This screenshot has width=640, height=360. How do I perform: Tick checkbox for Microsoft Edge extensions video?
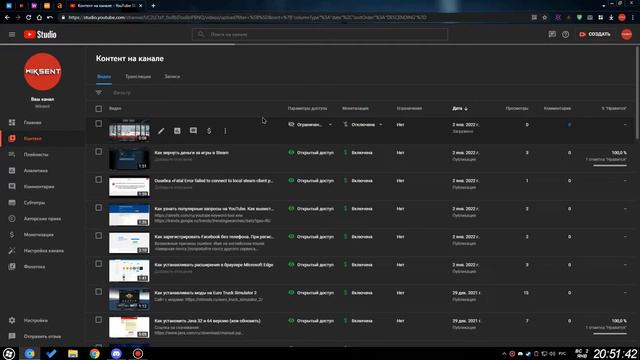pos(99,264)
